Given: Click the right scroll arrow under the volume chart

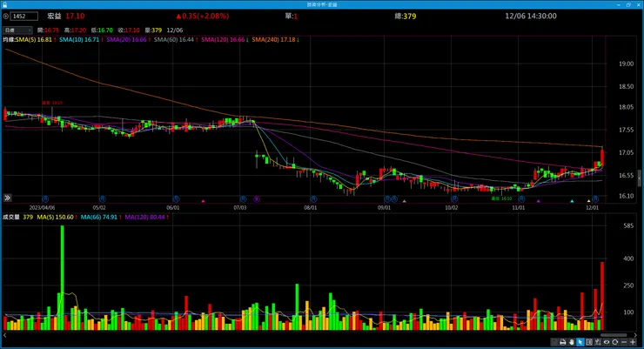Looking at the screenshot, I should (x=635, y=335).
